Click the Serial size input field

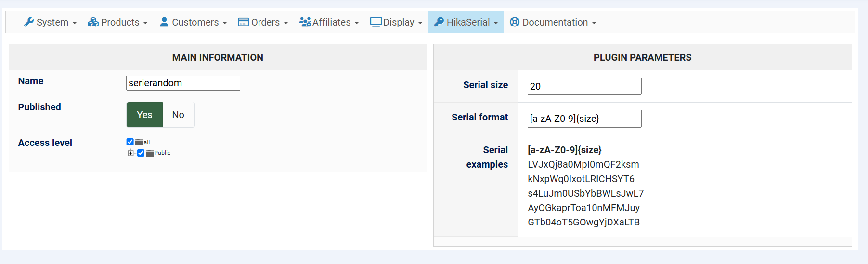[x=584, y=86]
